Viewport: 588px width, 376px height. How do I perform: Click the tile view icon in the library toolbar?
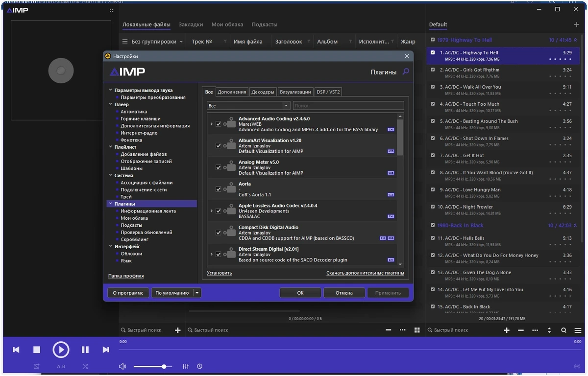(417, 330)
